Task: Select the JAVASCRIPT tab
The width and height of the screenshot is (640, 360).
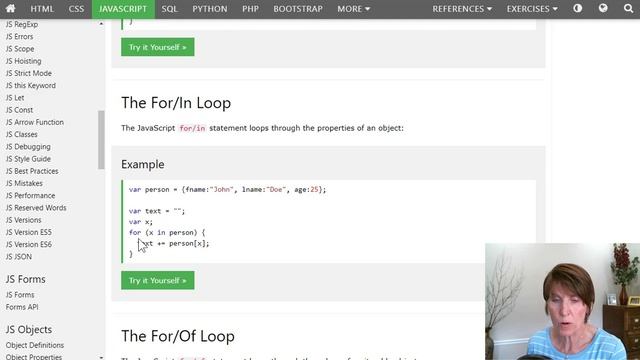Action: (123, 9)
